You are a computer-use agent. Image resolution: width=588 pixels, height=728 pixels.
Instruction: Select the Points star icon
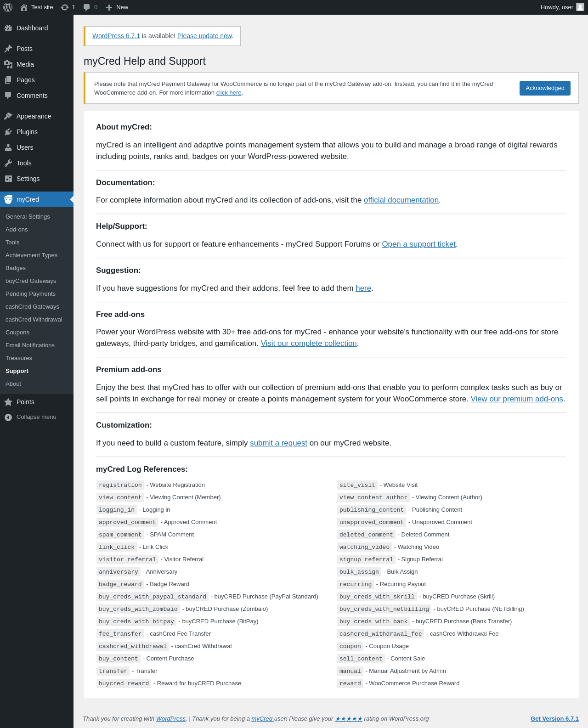pos(8,402)
